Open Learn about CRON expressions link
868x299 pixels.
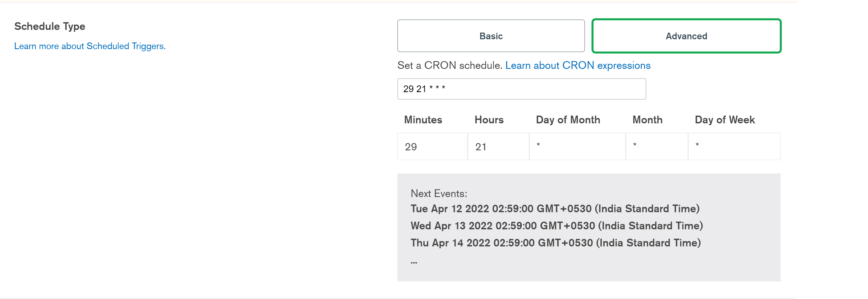(578, 65)
